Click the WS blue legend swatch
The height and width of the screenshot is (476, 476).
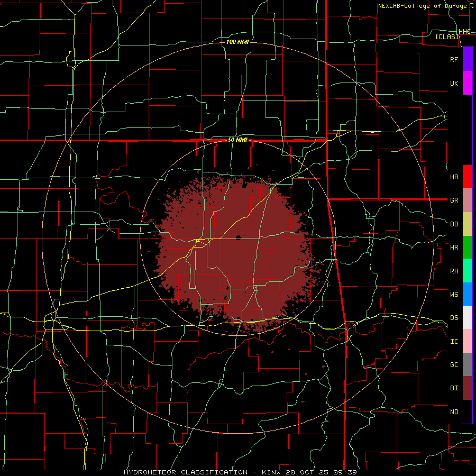[467, 294]
